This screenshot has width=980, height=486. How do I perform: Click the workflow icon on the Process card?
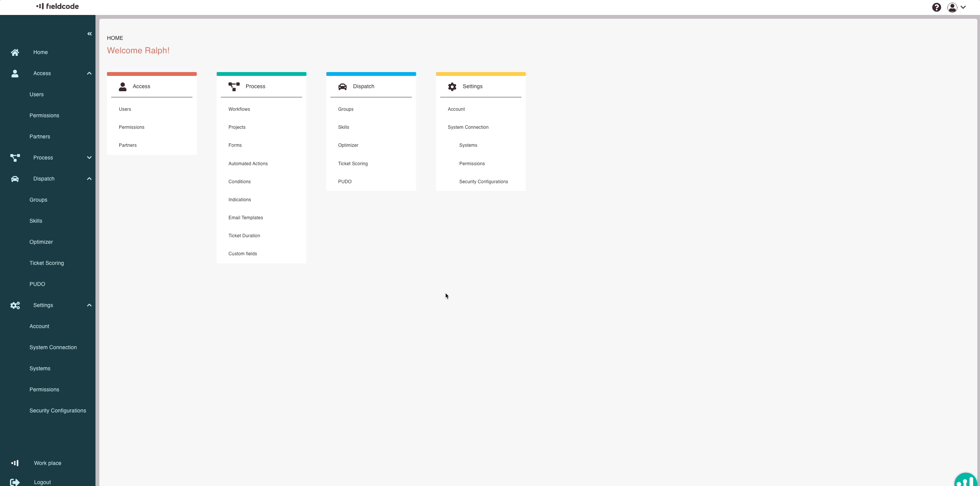coord(234,87)
